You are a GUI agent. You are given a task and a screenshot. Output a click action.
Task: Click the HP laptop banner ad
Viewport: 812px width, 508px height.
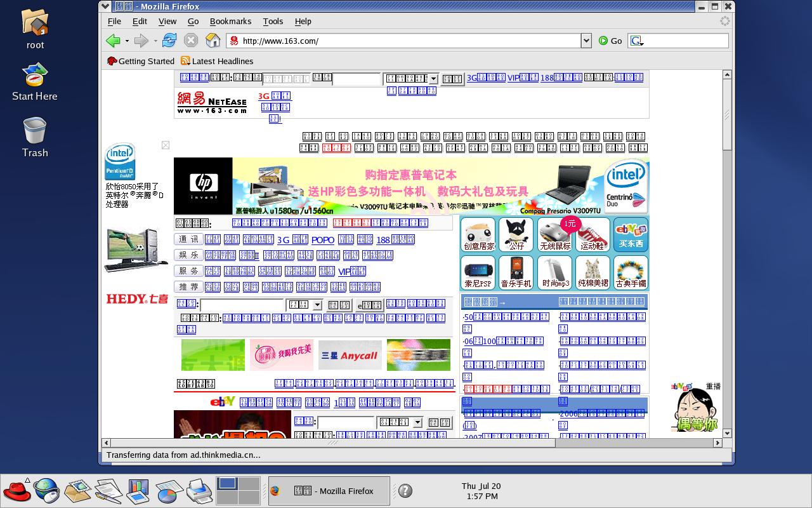pos(411,186)
